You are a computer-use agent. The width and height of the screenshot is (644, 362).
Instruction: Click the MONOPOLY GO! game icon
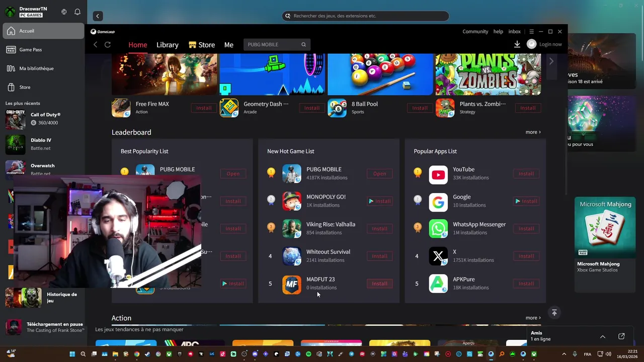click(x=292, y=202)
